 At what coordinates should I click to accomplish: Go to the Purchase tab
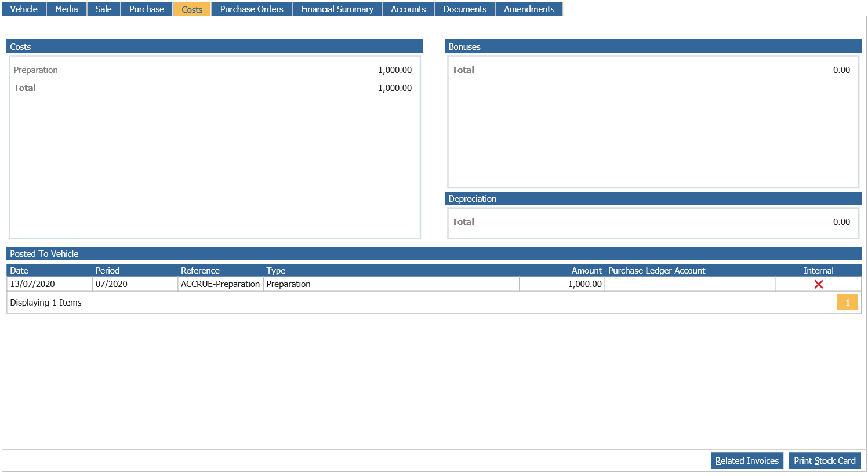coord(147,9)
